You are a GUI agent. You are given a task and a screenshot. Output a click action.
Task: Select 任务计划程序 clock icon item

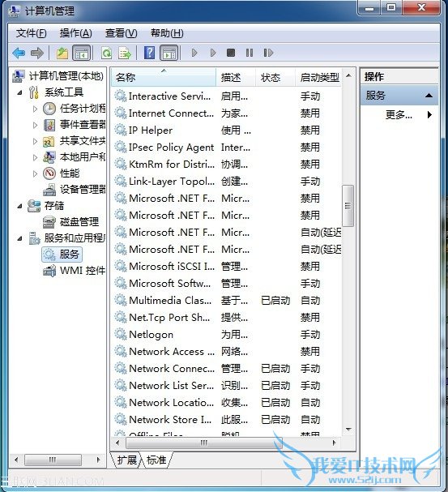click(75, 109)
